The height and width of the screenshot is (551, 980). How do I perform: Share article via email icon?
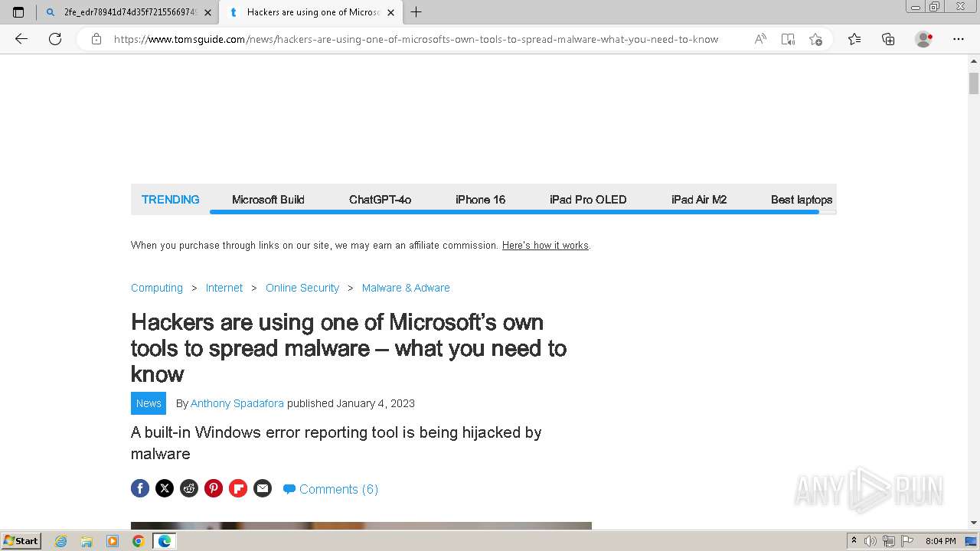tap(263, 488)
